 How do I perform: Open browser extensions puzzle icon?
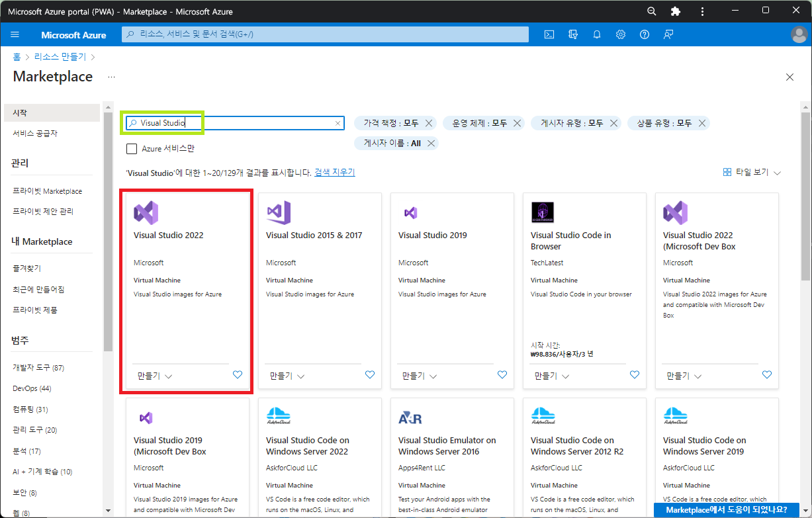[x=676, y=11]
